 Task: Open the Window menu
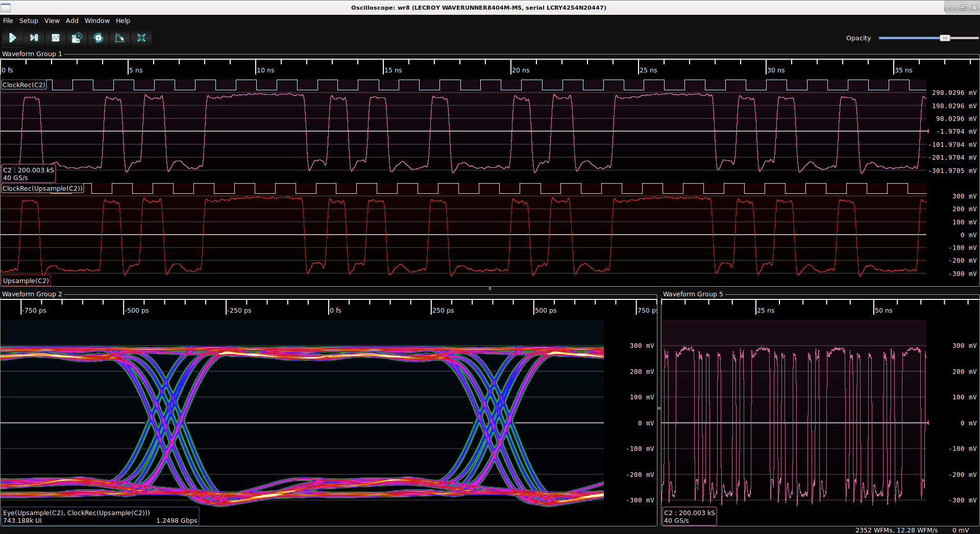(x=97, y=21)
